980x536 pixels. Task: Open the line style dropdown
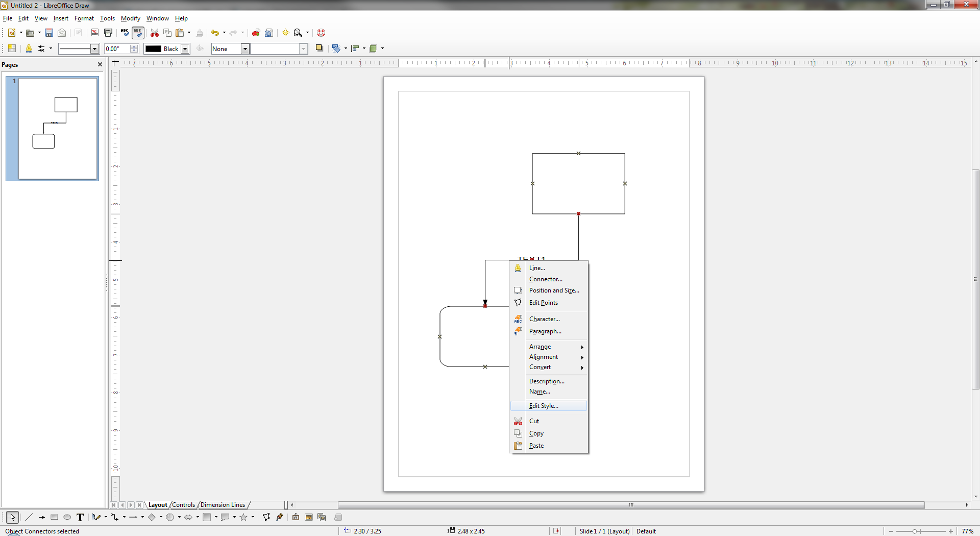coord(94,48)
